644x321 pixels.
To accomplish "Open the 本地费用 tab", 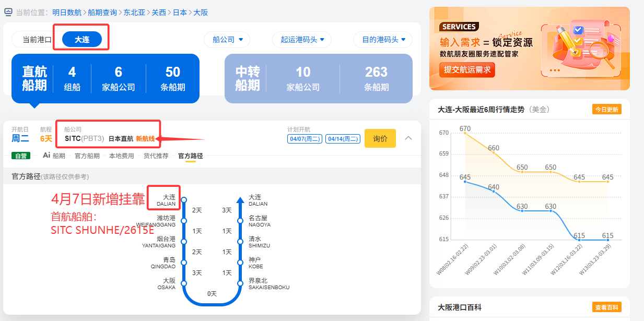I will tap(121, 156).
